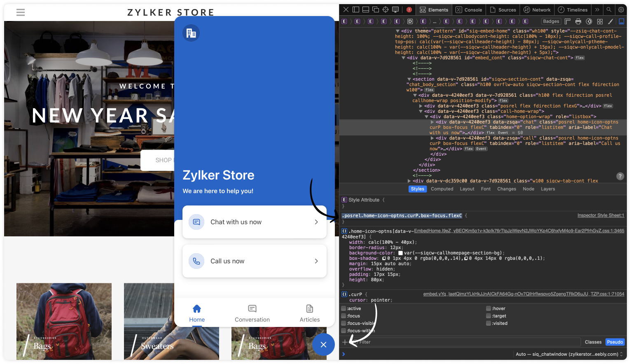The image size is (631, 364).
Task: Enable the :visited pseudo-class checkbox
Action: click(x=488, y=324)
